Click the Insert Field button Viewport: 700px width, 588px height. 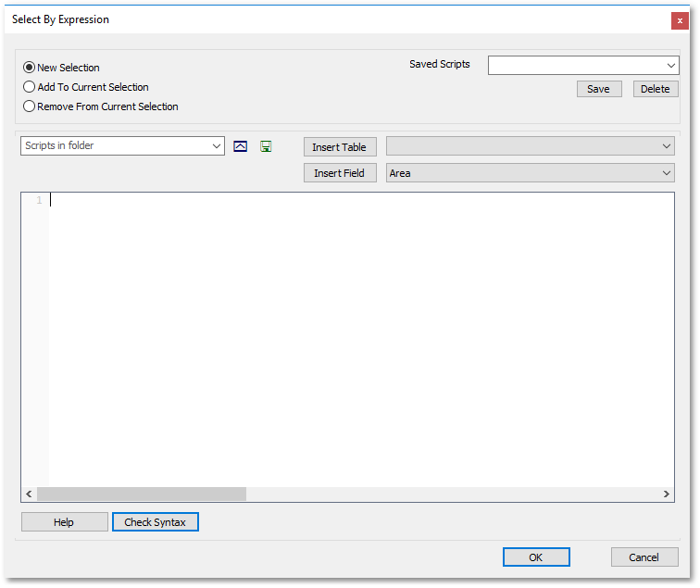[x=340, y=173]
